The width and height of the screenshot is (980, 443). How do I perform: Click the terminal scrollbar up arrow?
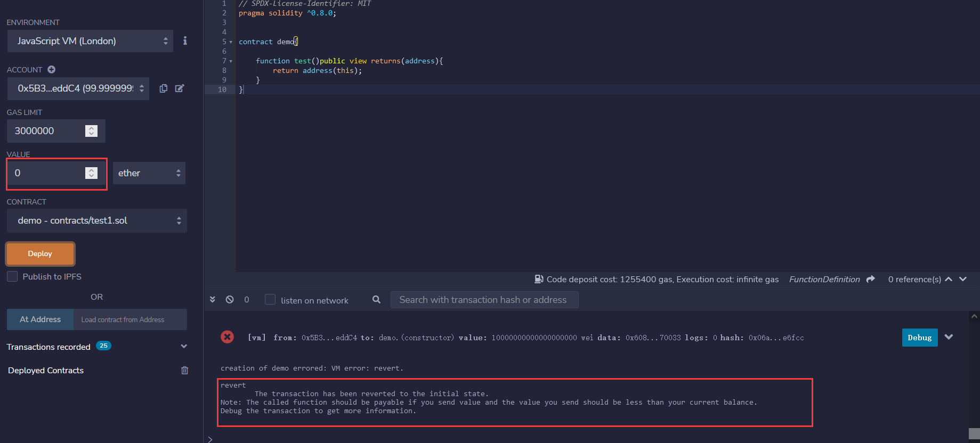pos(974,316)
